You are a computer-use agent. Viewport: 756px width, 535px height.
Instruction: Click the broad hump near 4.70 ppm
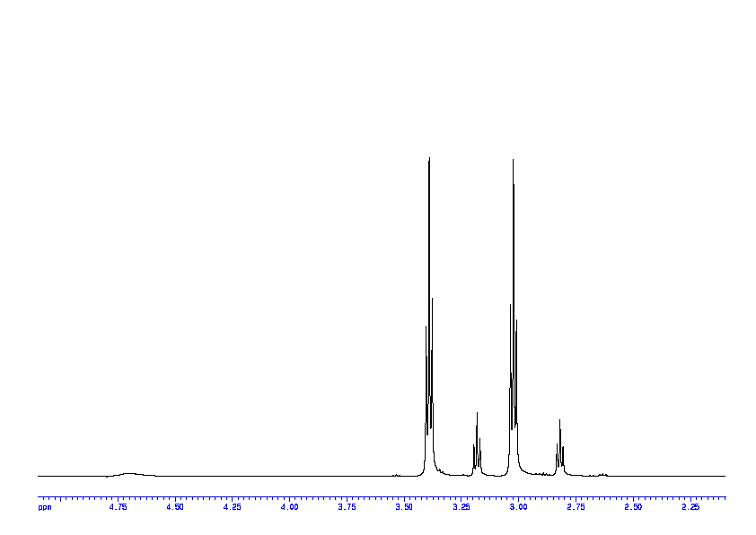click(x=129, y=473)
